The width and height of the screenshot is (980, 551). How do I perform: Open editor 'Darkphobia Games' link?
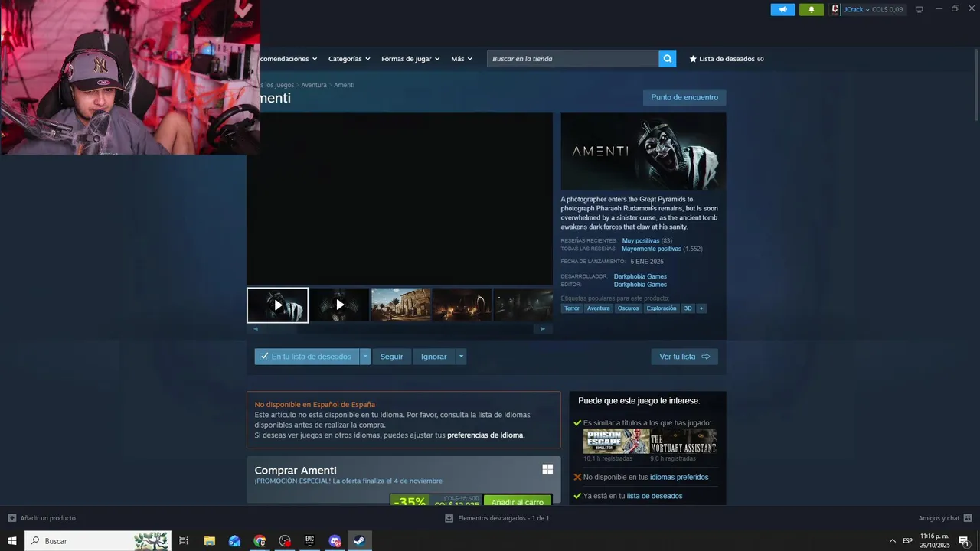(640, 285)
